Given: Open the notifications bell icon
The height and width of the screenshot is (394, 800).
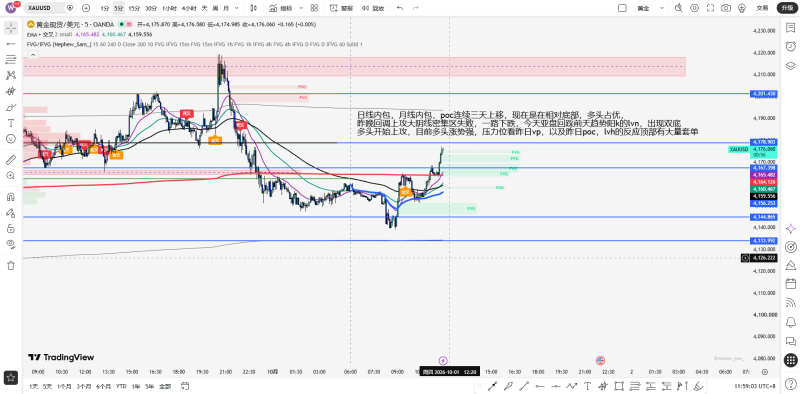Looking at the screenshot, I should (x=791, y=322).
